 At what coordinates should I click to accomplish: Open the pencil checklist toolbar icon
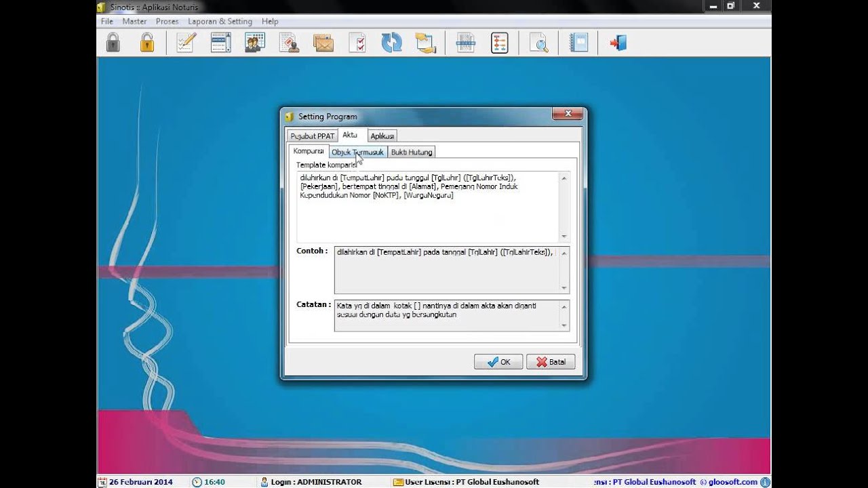coord(186,43)
